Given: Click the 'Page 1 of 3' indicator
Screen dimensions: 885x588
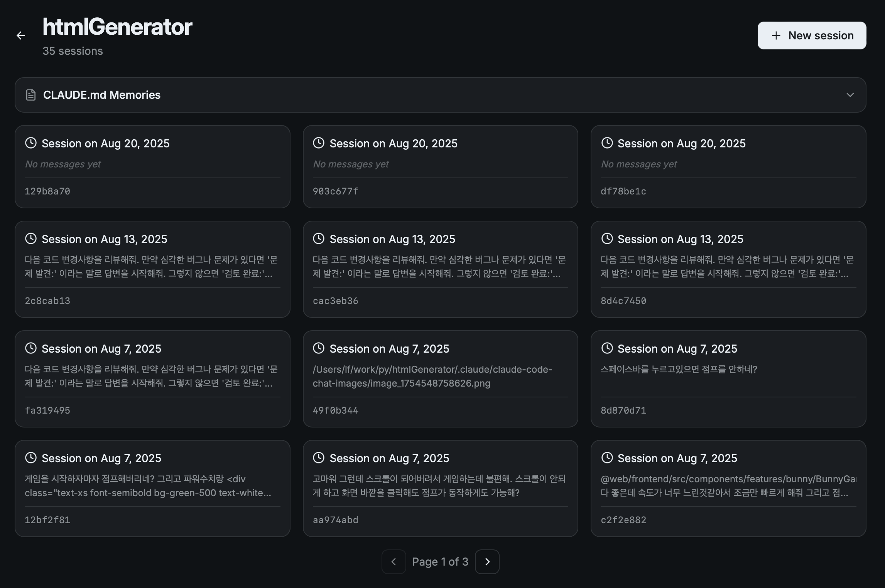Looking at the screenshot, I should pyautogui.click(x=440, y=562).
